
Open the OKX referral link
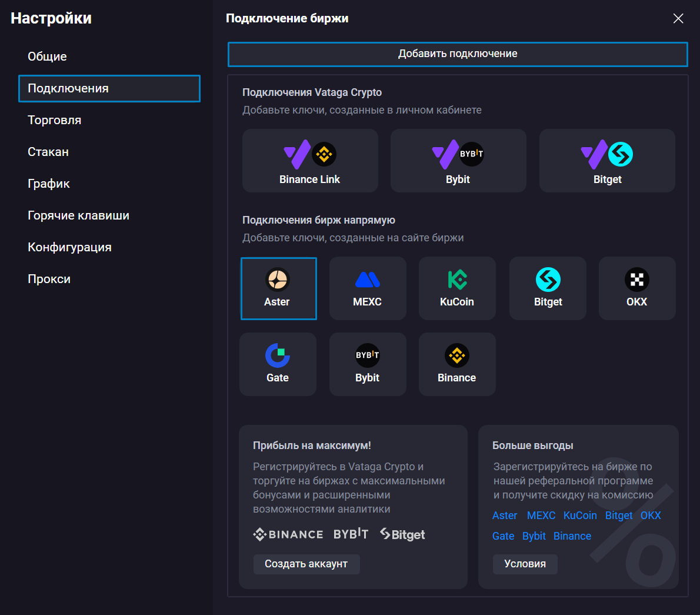651,516
